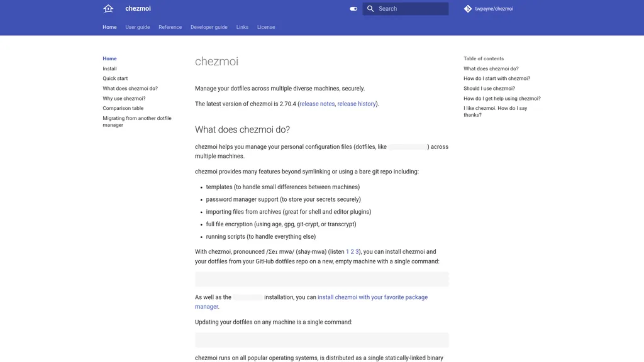Viewport: 644px width, 362px height.
Task: Jump to 'How do I start with chezmoi?'
Action: point(497,79)
